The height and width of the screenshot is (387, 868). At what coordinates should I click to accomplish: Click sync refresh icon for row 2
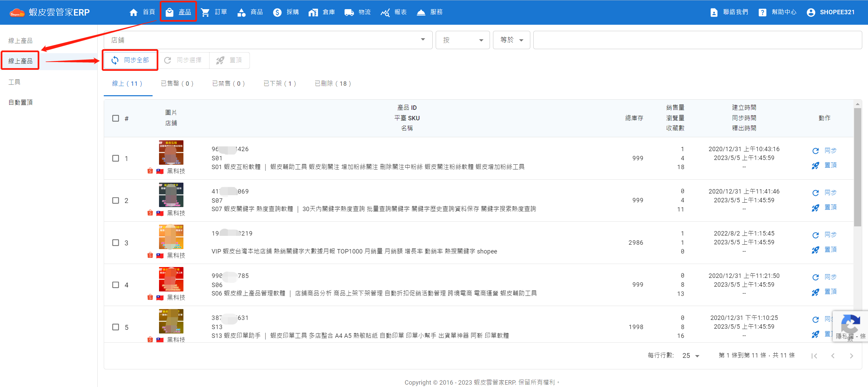click(815, 193)
